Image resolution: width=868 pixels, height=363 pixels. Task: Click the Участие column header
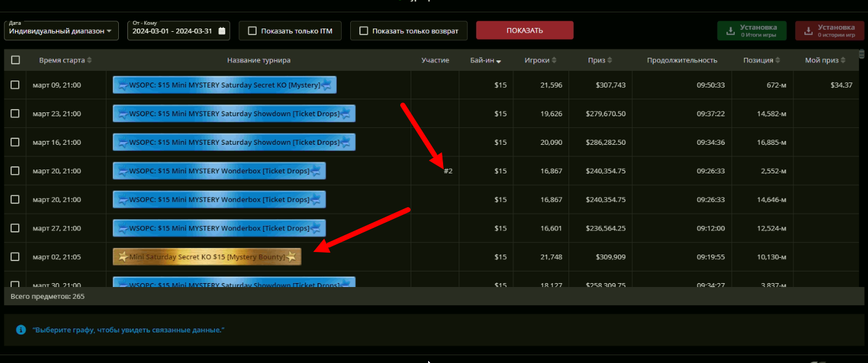click(x=435, y=60)
